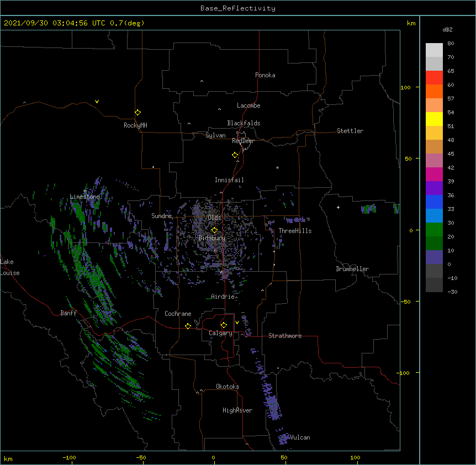Viewport: 476px width, 465px height.
Task: Select the yellow diamond between Olds and Didsbury
Action: click(214, 230)
